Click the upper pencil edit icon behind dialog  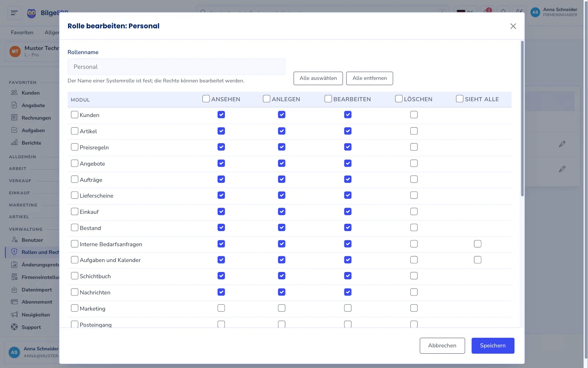coord(562,144)
